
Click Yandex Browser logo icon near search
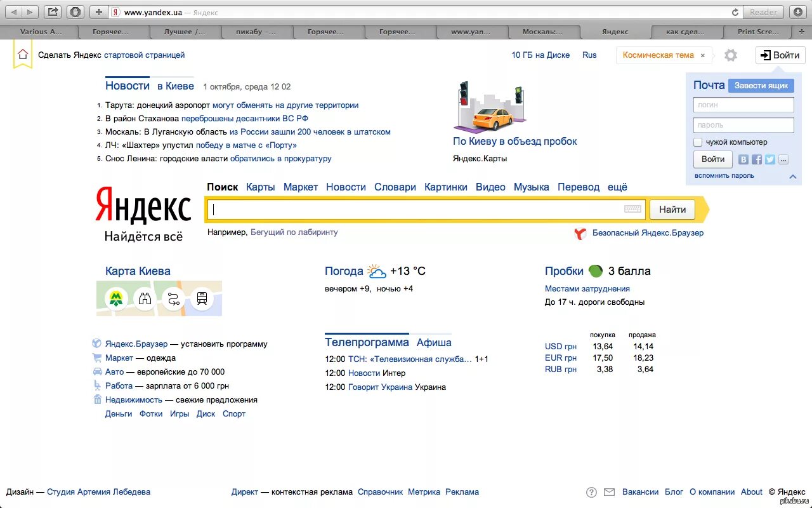580,233
